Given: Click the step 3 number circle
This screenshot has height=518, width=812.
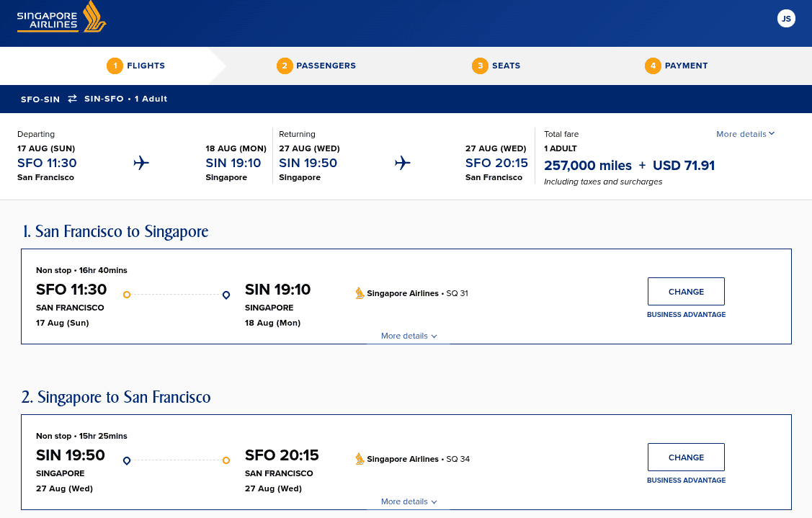Looking at the screenshot, I should pos(480,66).
